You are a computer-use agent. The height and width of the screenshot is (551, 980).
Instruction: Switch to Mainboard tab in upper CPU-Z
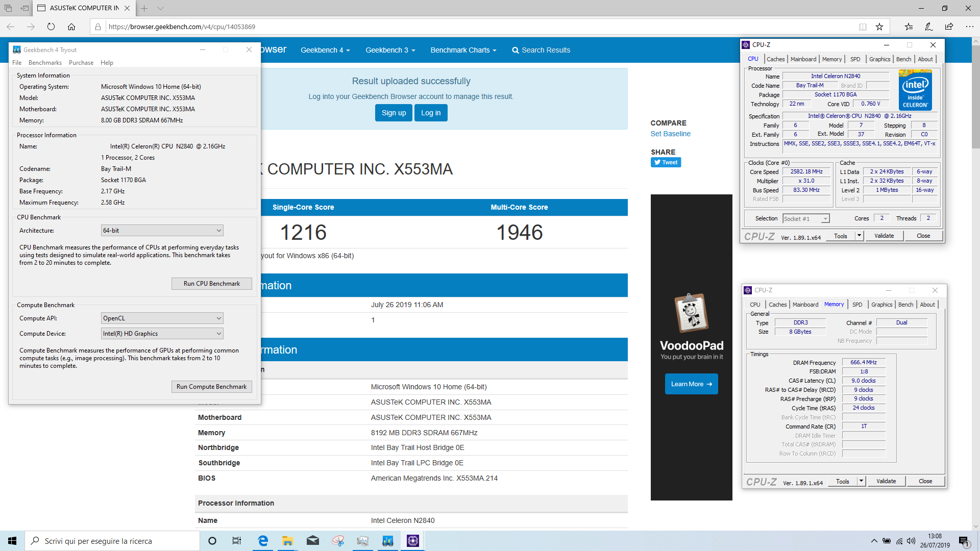[803, 59]
